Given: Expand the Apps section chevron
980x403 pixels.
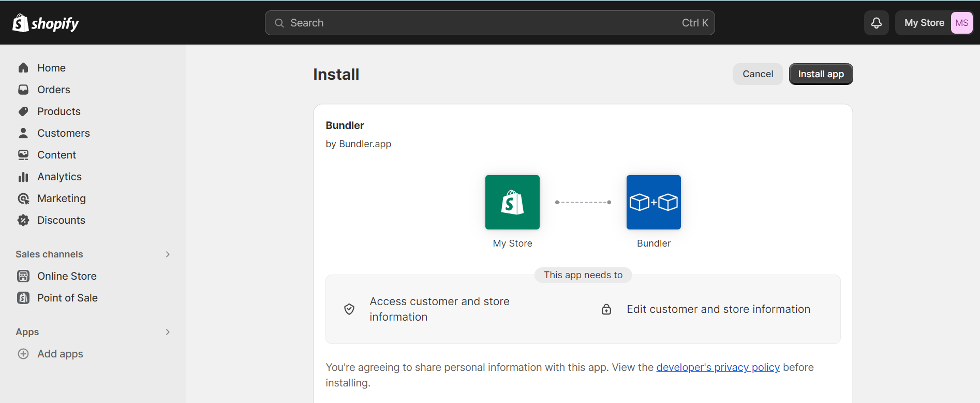Looking at the screenshot, I should tap(168, 332).
